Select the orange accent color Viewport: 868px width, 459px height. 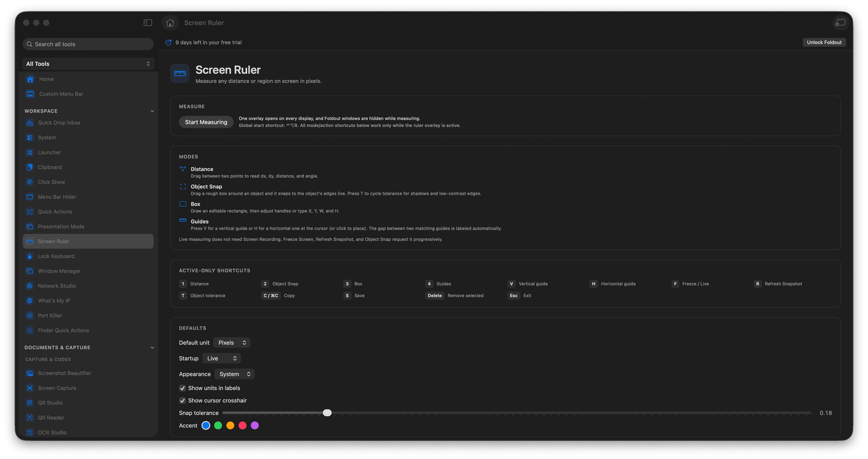tap(230, 426)
